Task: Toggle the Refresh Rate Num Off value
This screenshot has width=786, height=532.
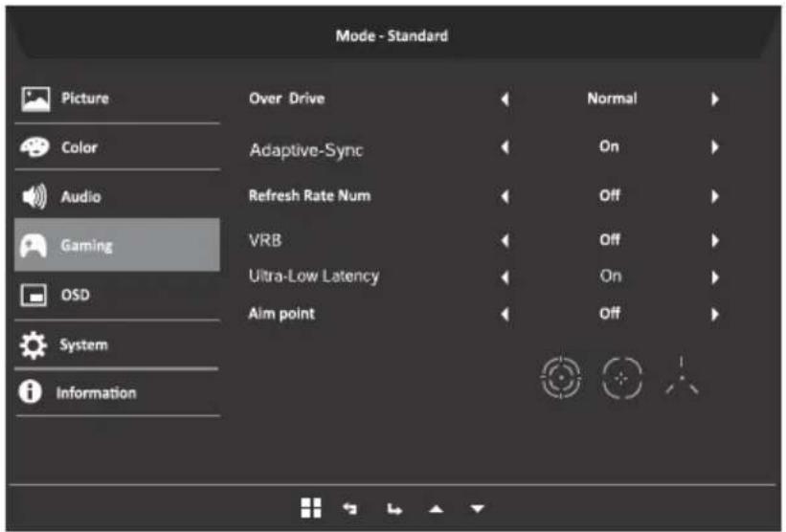Action: (x=610, y=195)
